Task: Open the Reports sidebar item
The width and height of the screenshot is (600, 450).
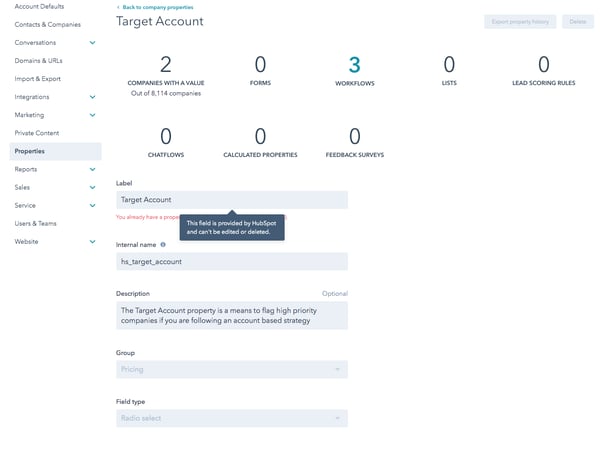Action: pos(26,169)
